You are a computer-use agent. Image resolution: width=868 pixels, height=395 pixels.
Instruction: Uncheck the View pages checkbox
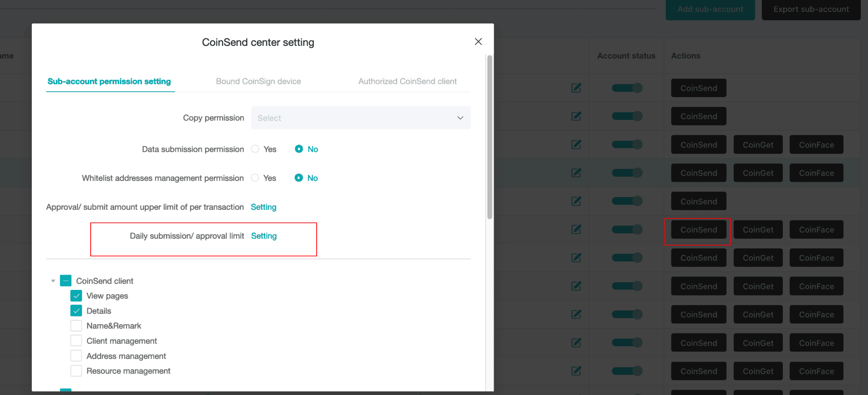point(76,296)
